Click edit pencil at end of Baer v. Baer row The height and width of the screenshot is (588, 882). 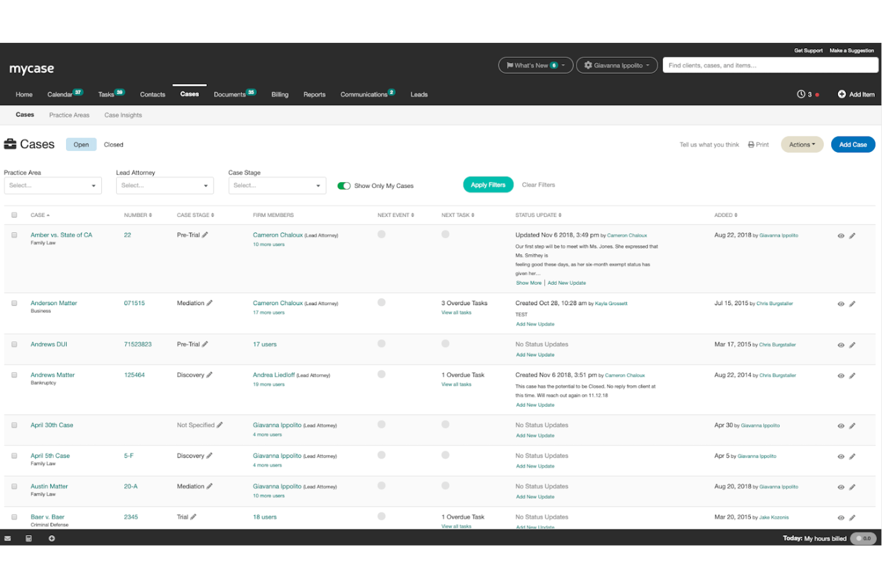coord(852,518)
